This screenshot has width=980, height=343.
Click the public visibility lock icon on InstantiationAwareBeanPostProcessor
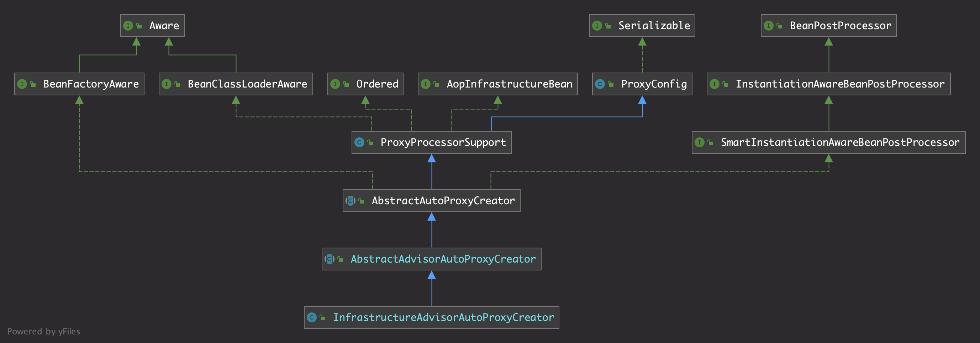pyautogui.click(x=726, y=84)
